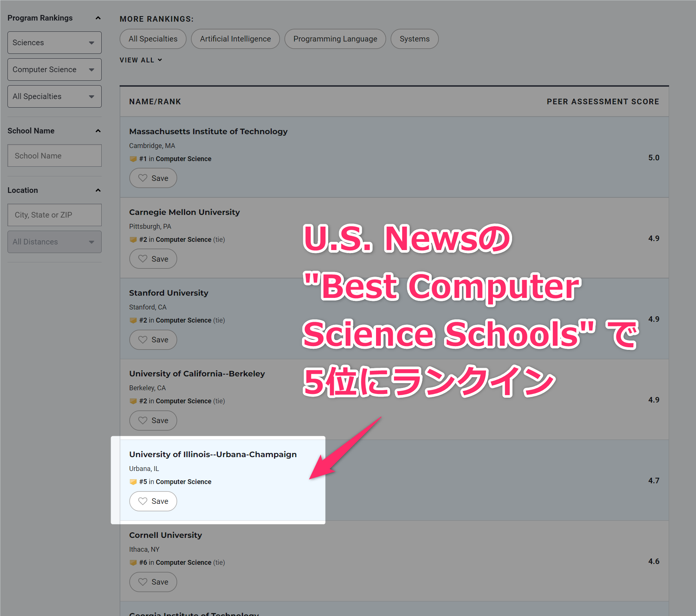The width and height of the screenshot is (696, 616).
Task: Expand the VIEW ALL rankings list
Action: point(141,60)
